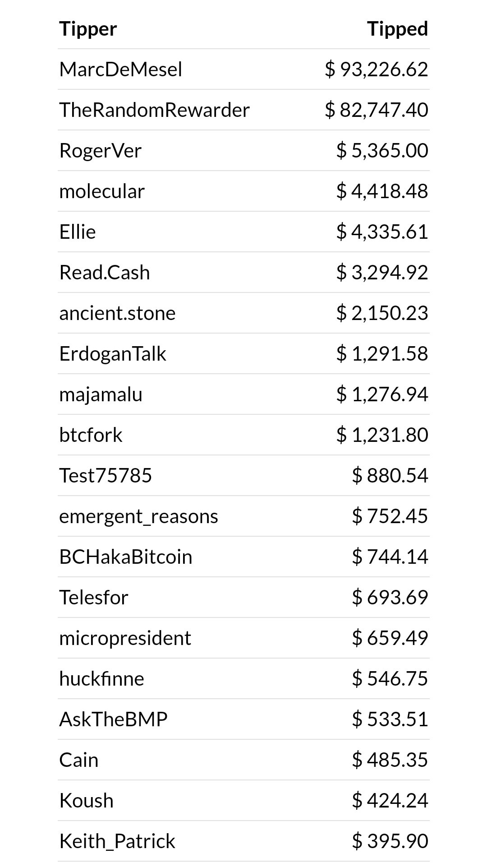
Task: Select the $ 93,226.62 tipped amount
Action: (376, 70)
